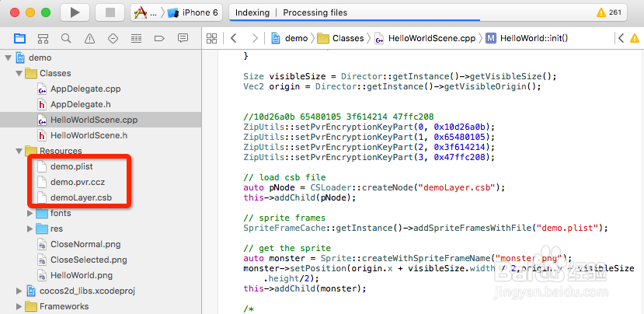Viewport: 644px width, 314px height.
Task: Open the Report navigator speech bubble icon
Action: 183,38
